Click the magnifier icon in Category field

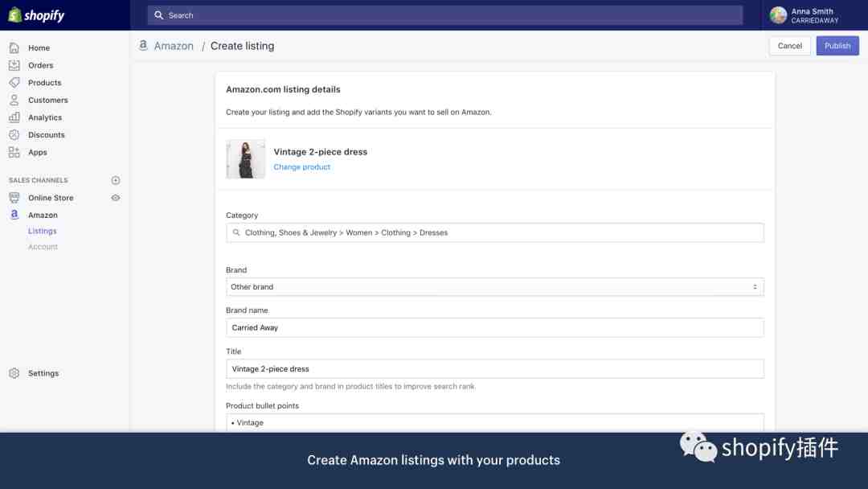pos(236,232)
